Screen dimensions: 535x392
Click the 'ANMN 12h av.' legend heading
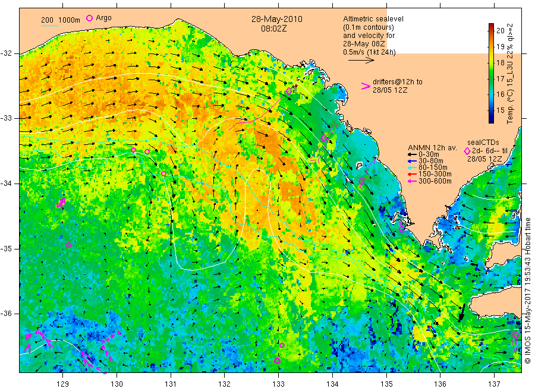click(433, 148)
